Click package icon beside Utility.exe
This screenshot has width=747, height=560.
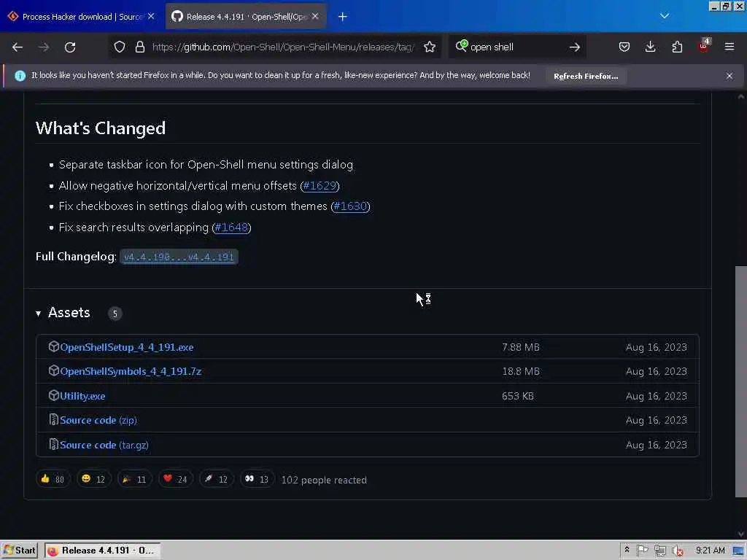pos(54,395)
